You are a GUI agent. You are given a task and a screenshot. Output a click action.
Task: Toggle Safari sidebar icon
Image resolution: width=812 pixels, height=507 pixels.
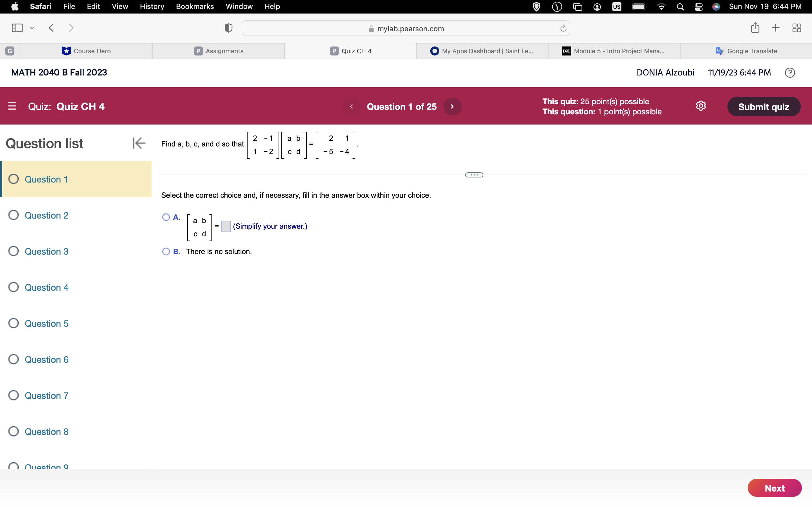pyautogui.click(x=17, y=28)
